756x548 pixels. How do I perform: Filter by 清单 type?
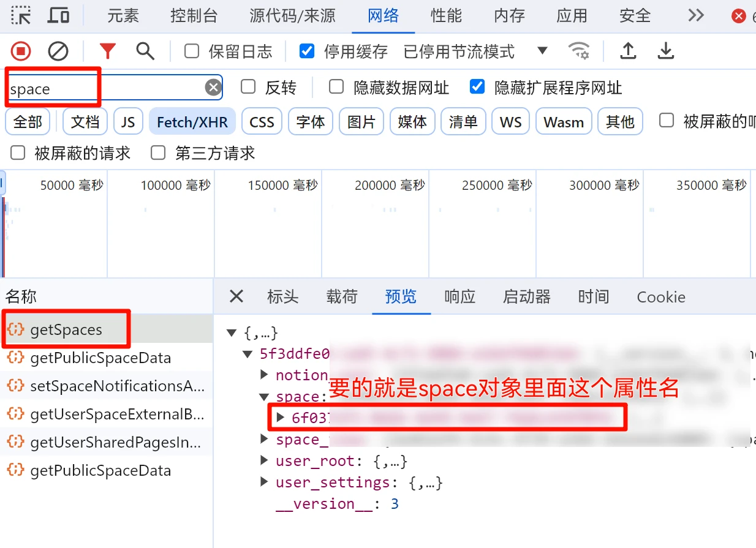point(463,122)
